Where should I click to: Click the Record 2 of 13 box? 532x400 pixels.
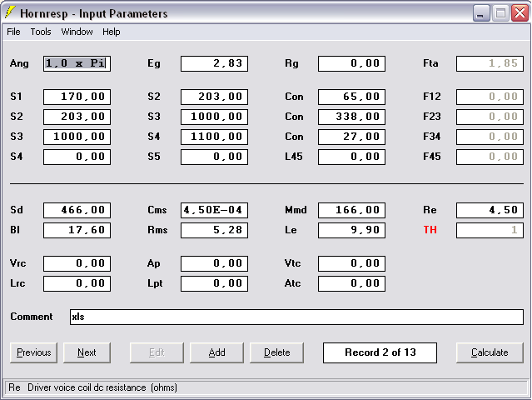[380, 352]
